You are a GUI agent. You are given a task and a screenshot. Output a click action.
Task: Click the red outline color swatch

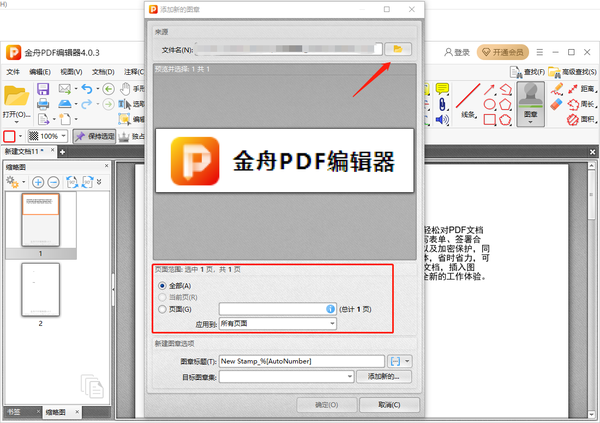tap(10, 136)
